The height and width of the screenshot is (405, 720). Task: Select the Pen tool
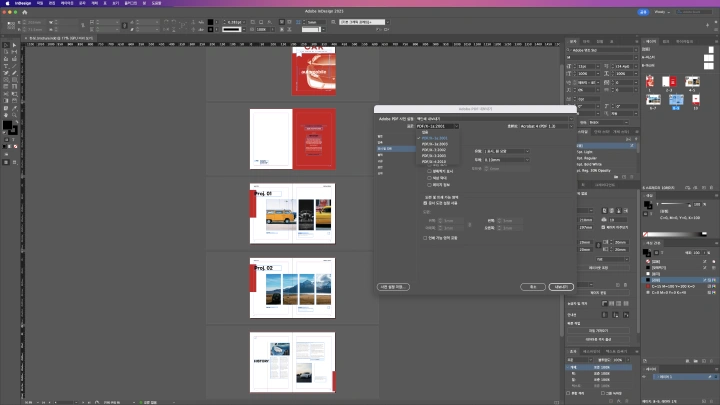[x=6, y=73]
